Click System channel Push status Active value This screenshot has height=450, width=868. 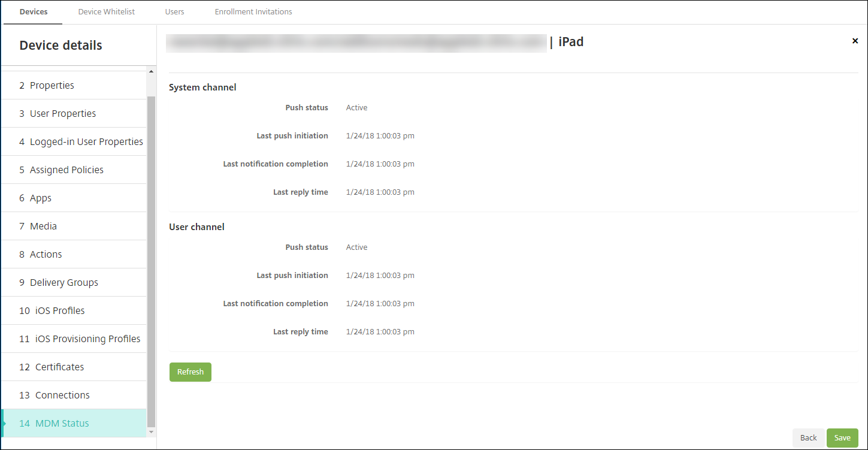pos(357,108)
